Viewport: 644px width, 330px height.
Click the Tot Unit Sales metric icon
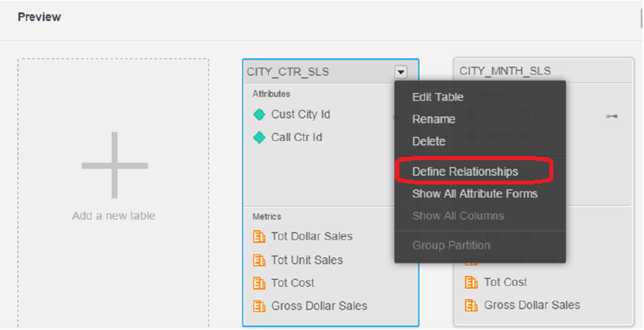[258, 260]
